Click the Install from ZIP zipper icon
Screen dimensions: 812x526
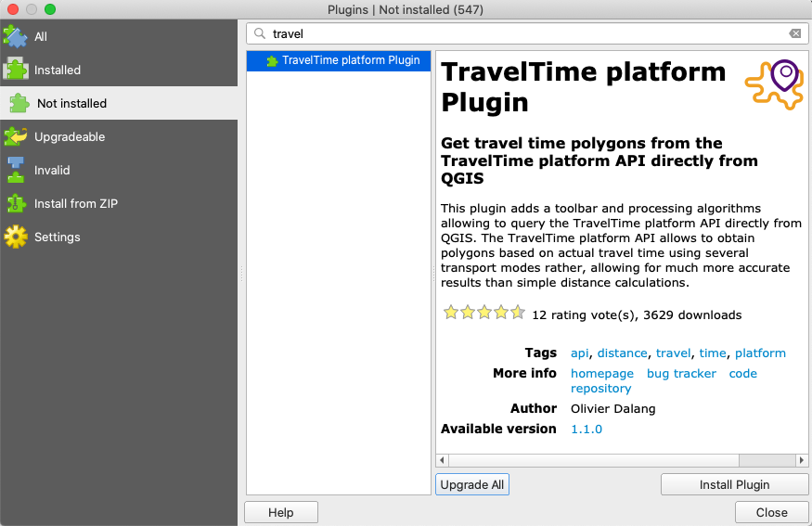[x=16, y=203]
